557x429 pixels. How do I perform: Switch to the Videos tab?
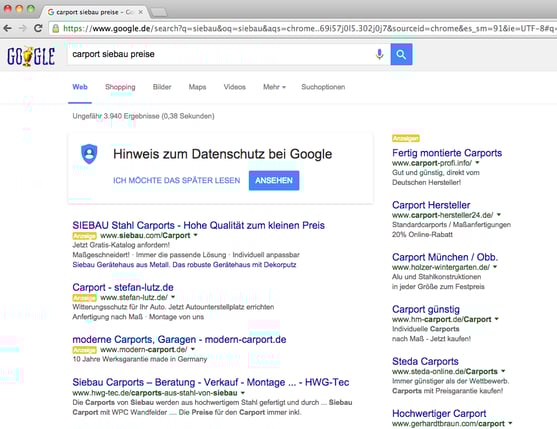coord(234,87)
